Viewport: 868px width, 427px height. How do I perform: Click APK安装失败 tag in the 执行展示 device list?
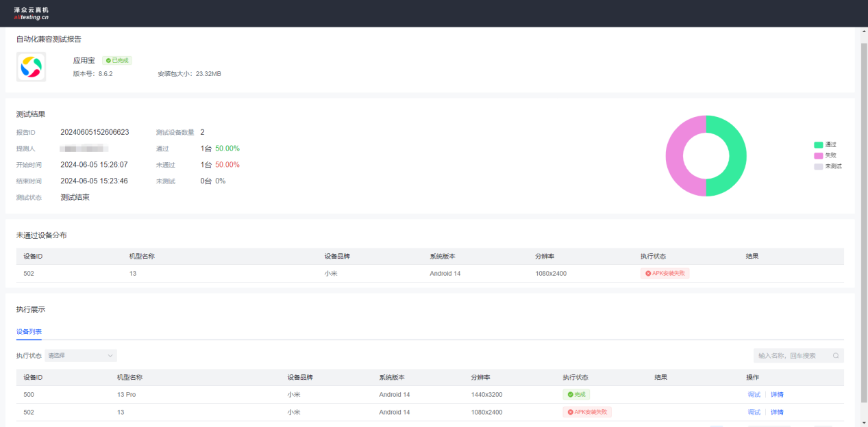(x=587, y=413)
